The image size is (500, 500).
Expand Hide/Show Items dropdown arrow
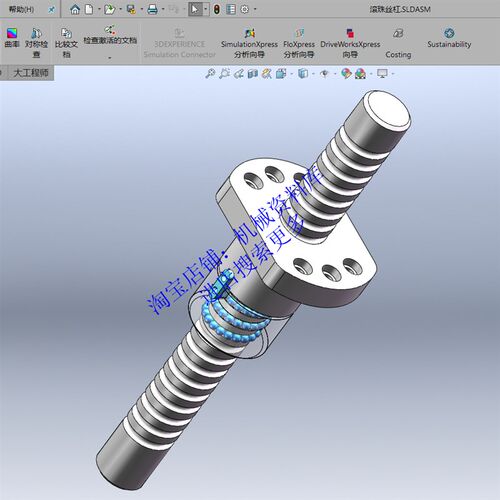335,74
